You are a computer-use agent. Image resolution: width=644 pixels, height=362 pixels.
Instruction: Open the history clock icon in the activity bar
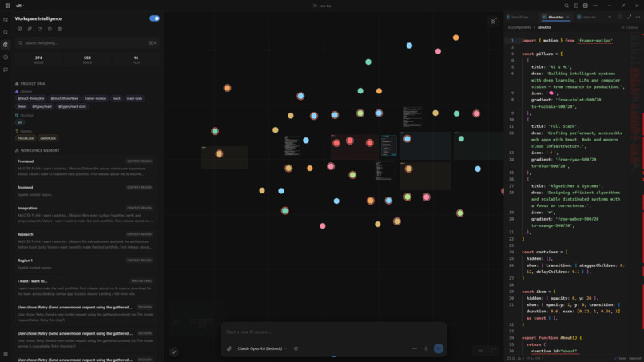(x=6, y=58)
